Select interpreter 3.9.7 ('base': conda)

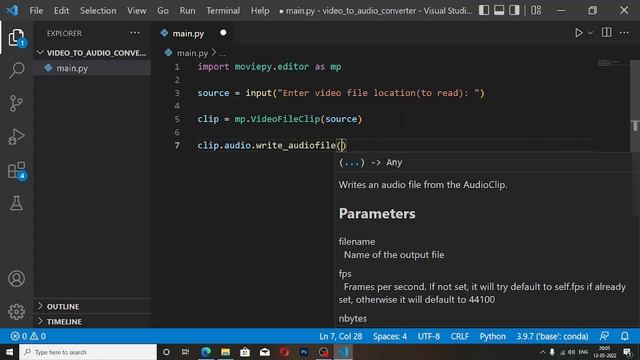pos(552,336)
